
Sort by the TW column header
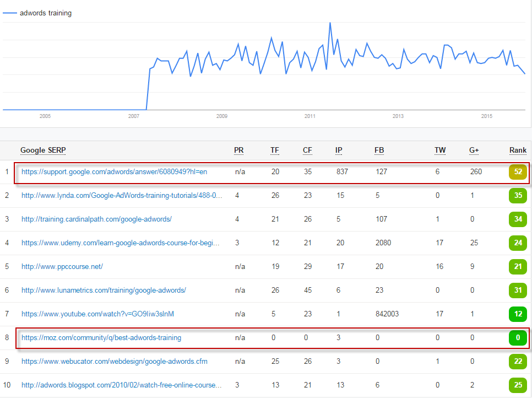(x=440, y=150)
